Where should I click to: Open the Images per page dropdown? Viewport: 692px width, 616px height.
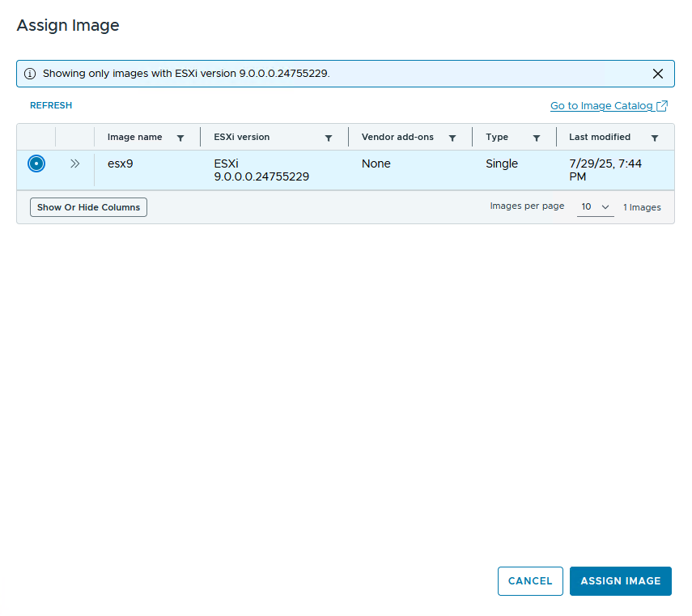coord(595,207)
